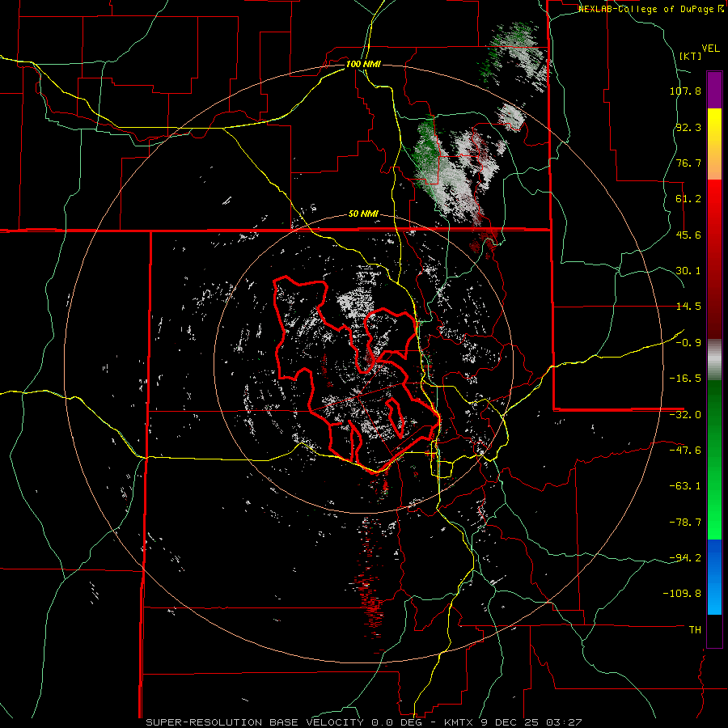This screenshot has width=728, height=728.
Task: Click the 92.3 velocity scale value
Action: pyautogui.click(x=688, y=127)
